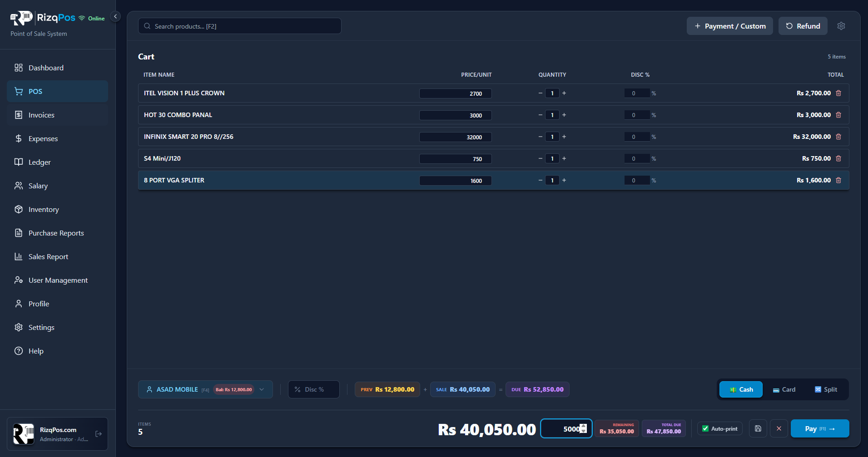The height and width of the screenshot is (457, 868).
Task: Log out using the sidebar exit icon
Action: tap(99, 434)
